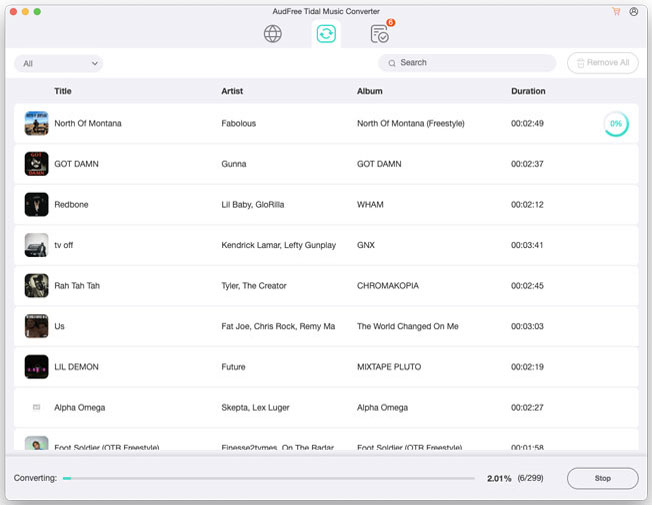This screenshot has width=652, height=505.
Task: Open the globe web browser tab
Action: click(272, 34)
